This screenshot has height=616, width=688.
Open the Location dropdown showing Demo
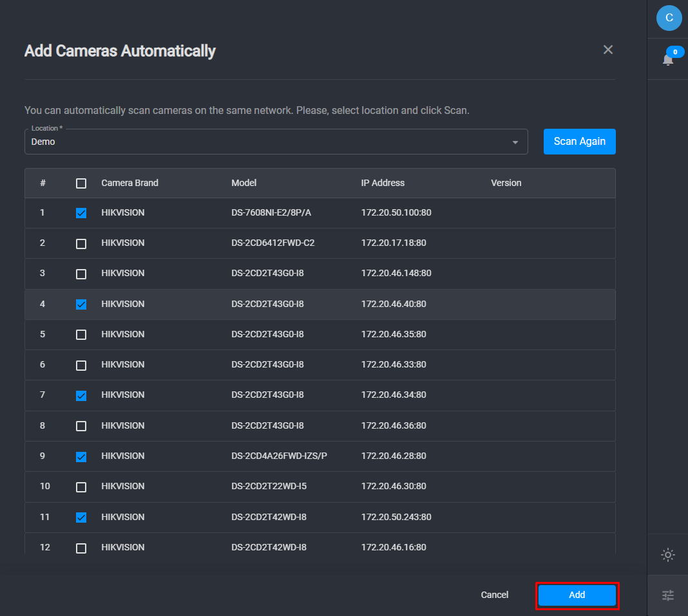[x=276, y=142]
